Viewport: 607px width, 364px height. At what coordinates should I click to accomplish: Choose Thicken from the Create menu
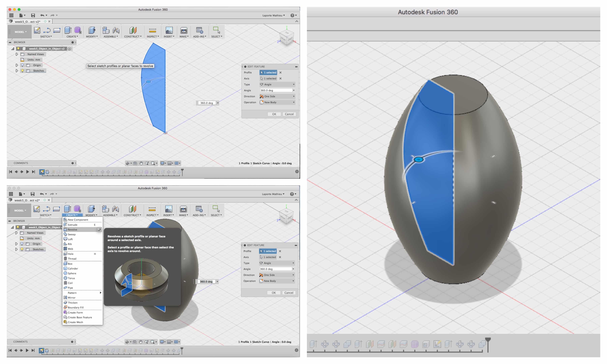tap(82, 302)
